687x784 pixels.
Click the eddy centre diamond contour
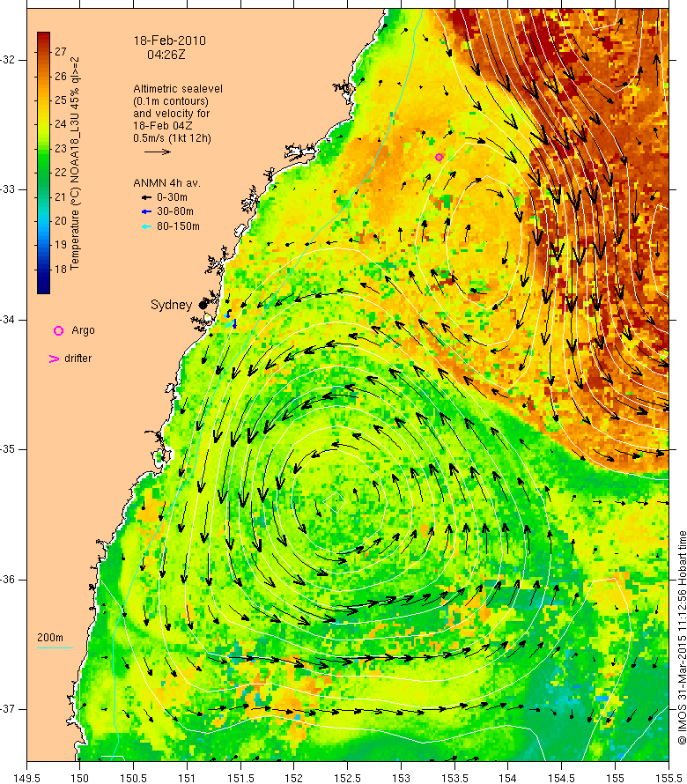click(x=334, y=502)
